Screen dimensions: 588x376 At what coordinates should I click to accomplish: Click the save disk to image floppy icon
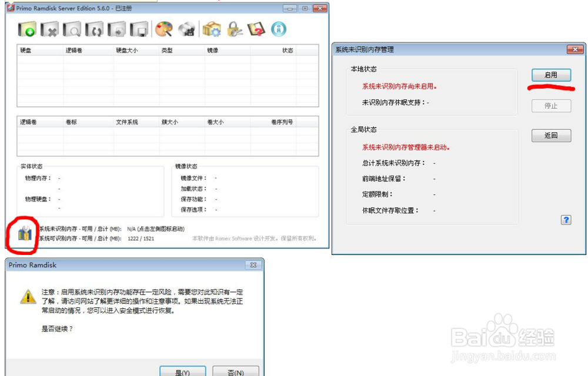click(139, 29)
